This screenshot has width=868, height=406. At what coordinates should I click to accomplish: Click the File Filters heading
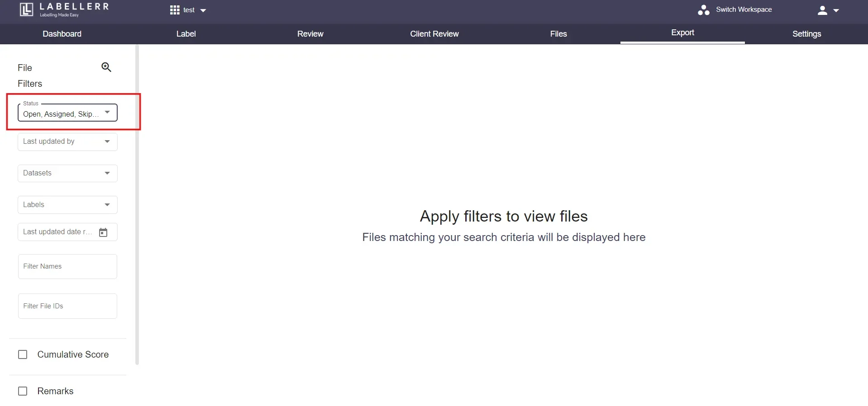[30, 76]
